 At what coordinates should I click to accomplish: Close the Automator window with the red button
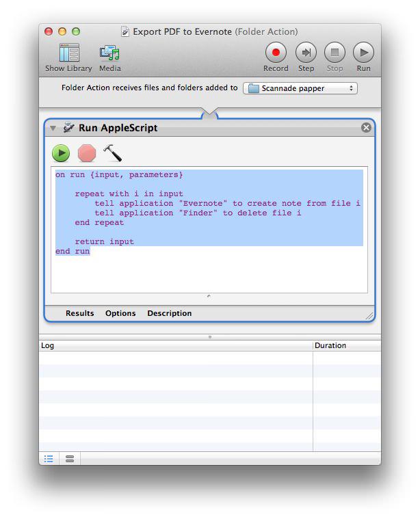pos(49,31)
